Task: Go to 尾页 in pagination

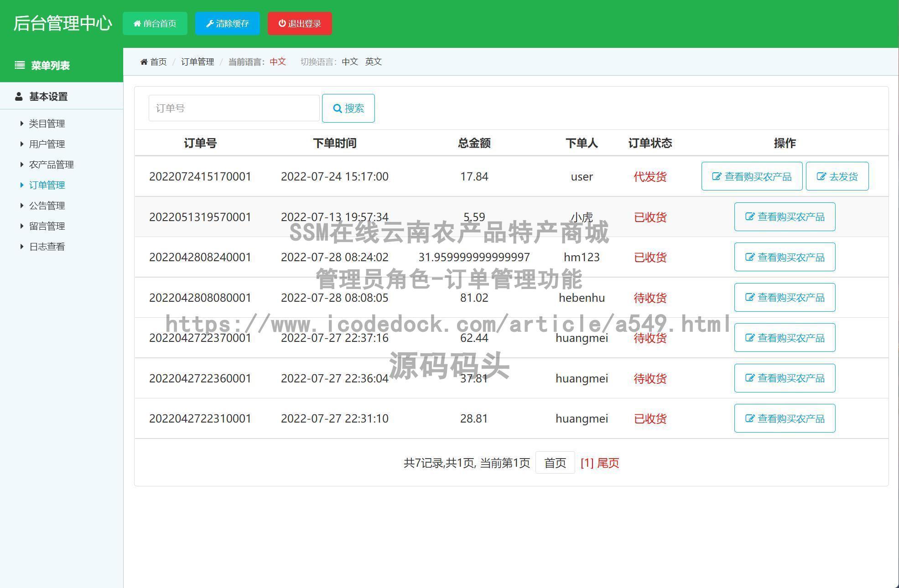Action: 608,463
